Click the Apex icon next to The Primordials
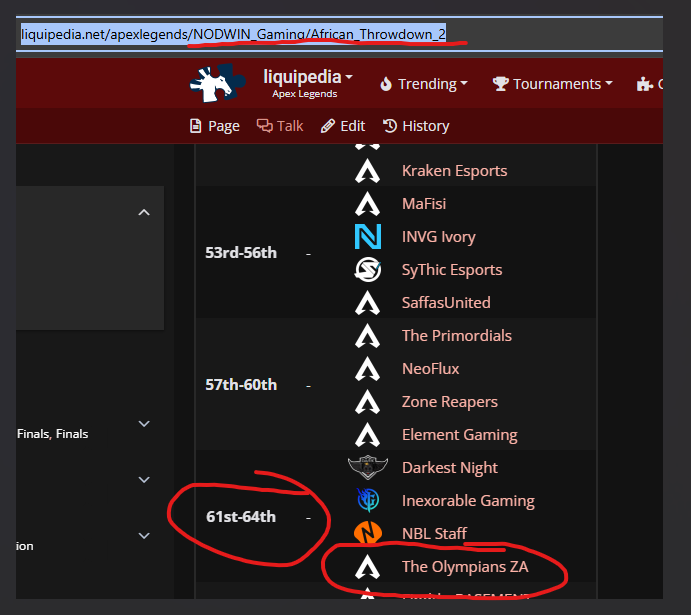Viewport: 691px width, 615px height. click(368, 336)
